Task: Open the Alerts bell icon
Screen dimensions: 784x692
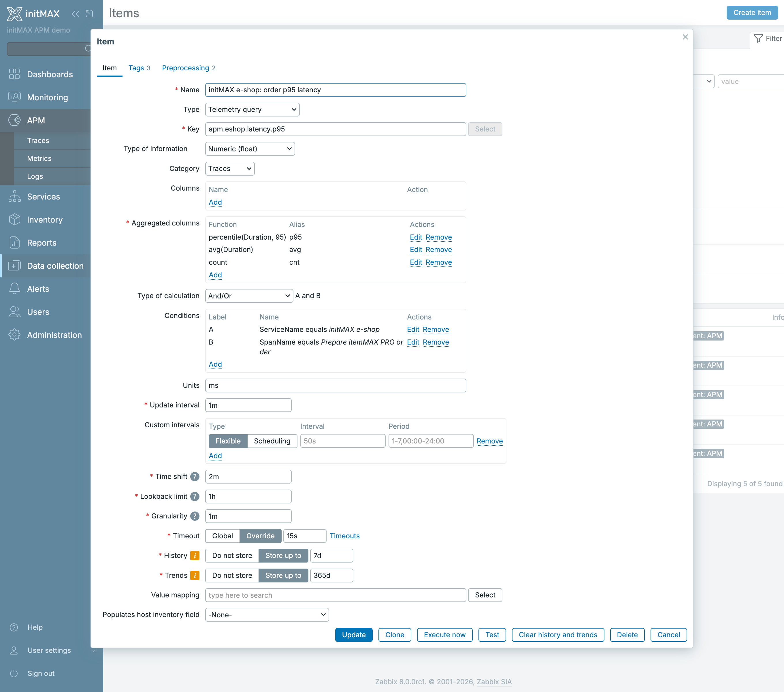Action: click(x=14, y=288)
